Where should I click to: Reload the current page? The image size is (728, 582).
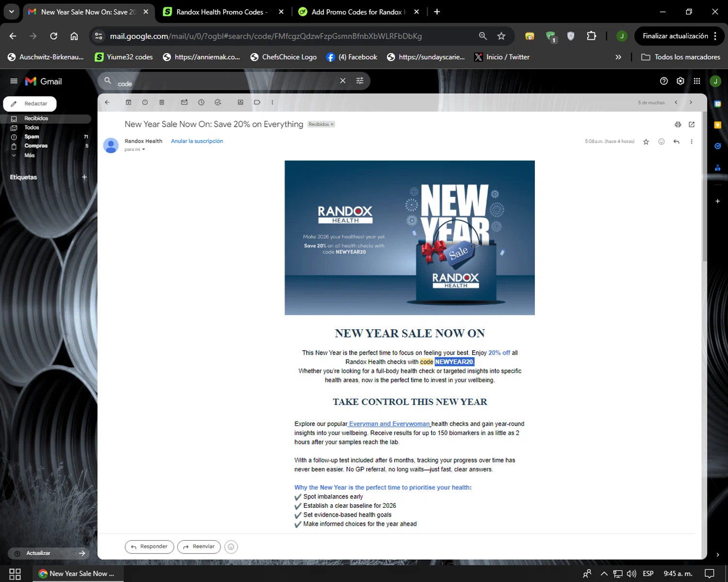click(54, 36)
